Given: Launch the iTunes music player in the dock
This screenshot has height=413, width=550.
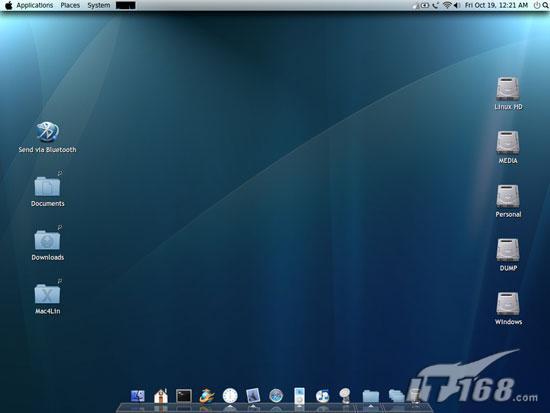Looking at the screenshot, I should pyautogui.click(x=322, y=396).
